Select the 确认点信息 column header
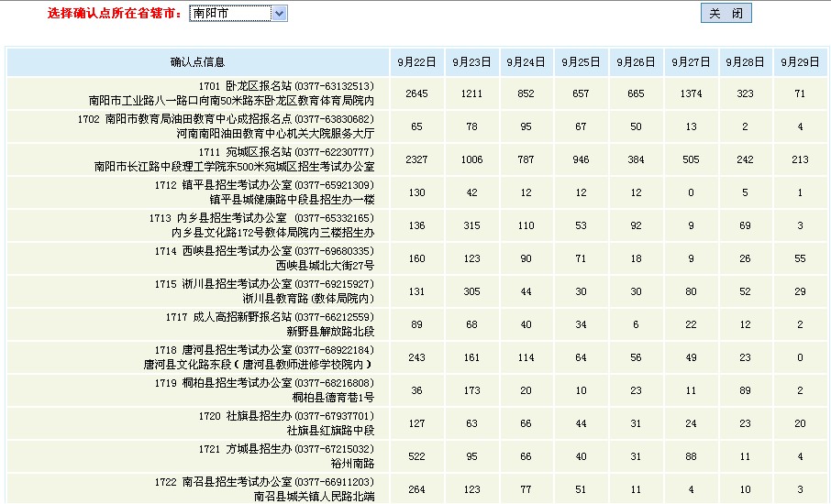 tap(198, 62)
